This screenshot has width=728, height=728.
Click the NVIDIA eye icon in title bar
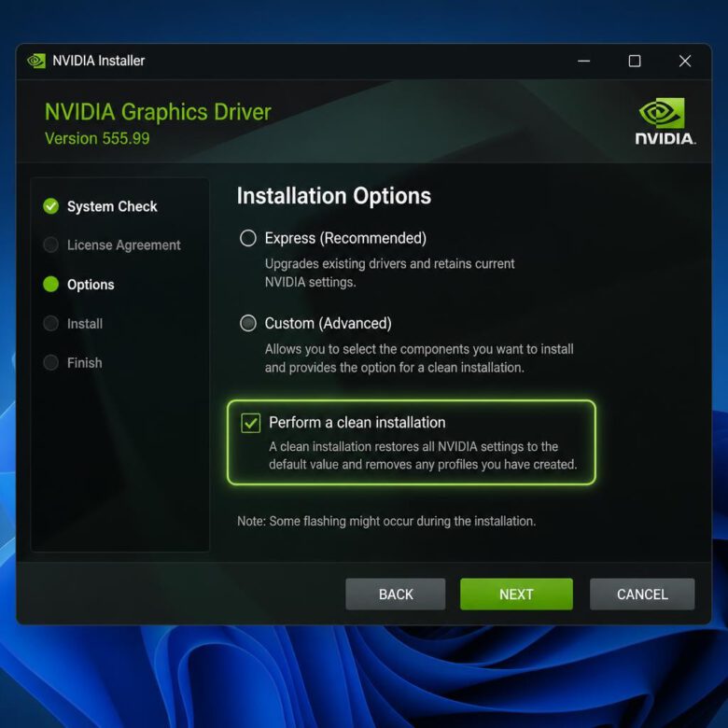[36, 61]
